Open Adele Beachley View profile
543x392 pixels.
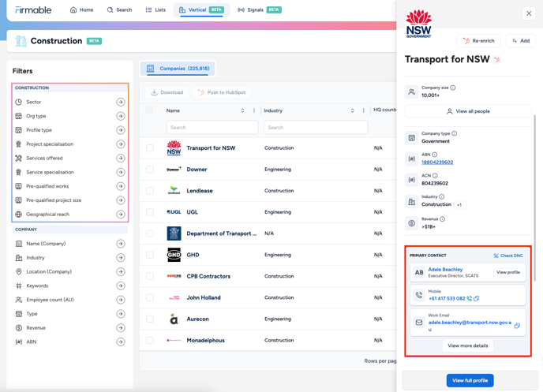(x=508, y=272)
